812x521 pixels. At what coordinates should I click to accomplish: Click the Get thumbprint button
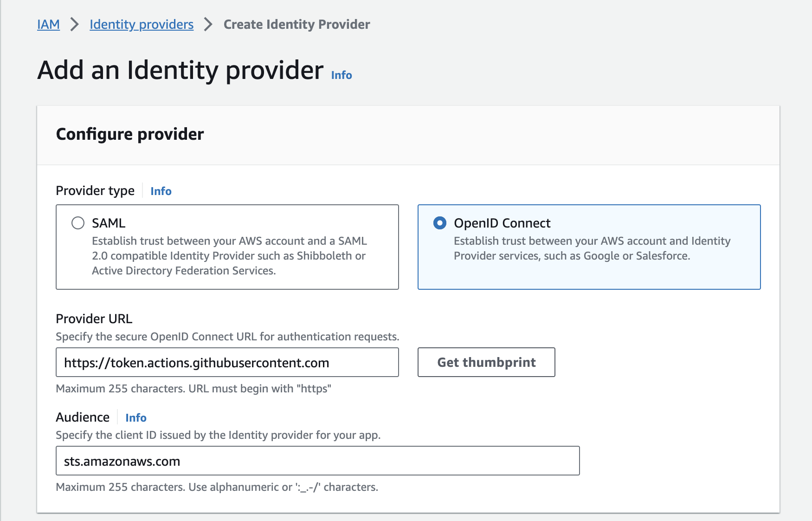486,362
